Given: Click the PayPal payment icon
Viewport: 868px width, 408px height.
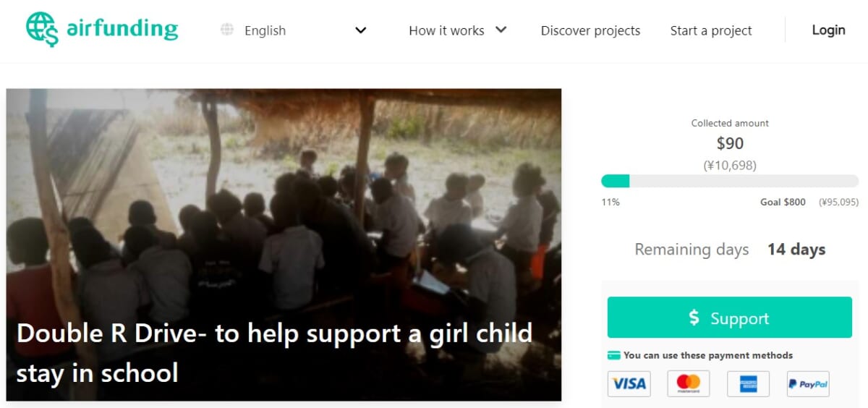Looking at the screenshot, I should [808, 383].
